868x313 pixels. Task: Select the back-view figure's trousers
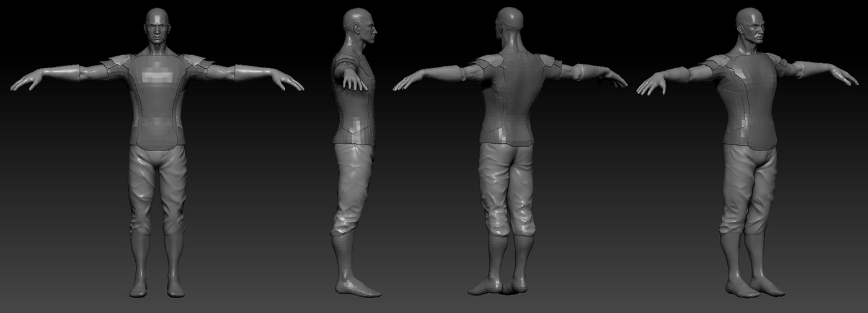point(507,186)
